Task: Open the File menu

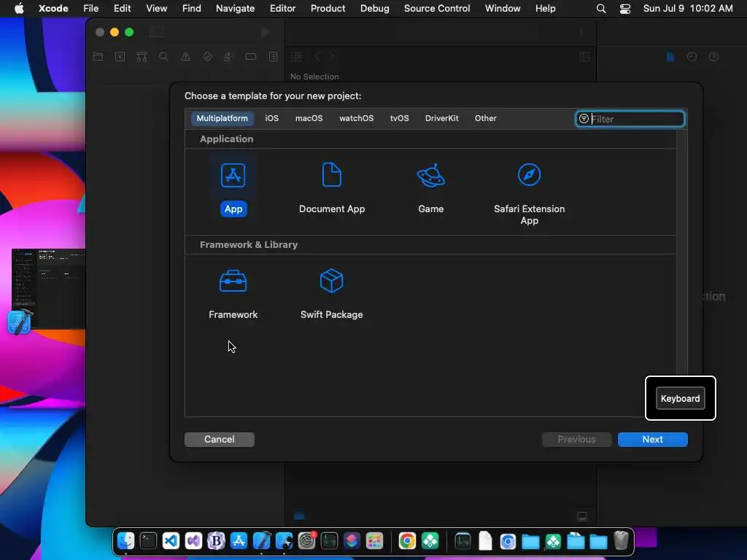Action: point(90,9)
